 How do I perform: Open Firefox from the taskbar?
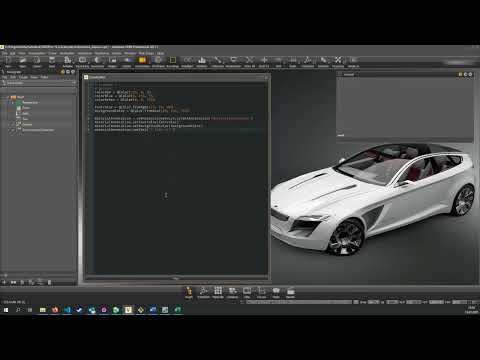click(x=55, y=310)
